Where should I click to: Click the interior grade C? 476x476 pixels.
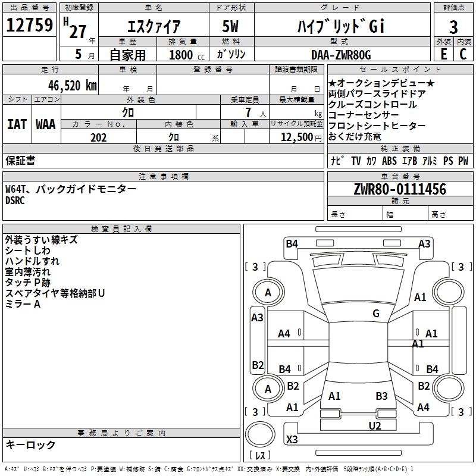tap(464, 54)
